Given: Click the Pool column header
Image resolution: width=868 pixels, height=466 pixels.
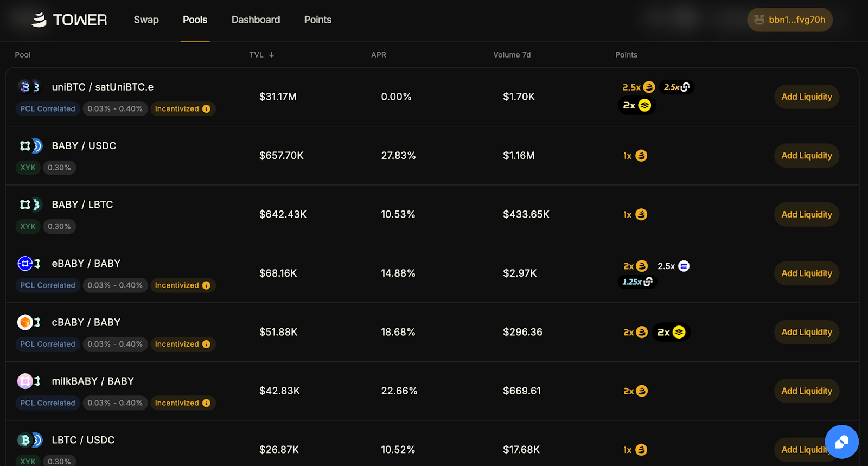Looking at the screenshot, I should point(23,55).
